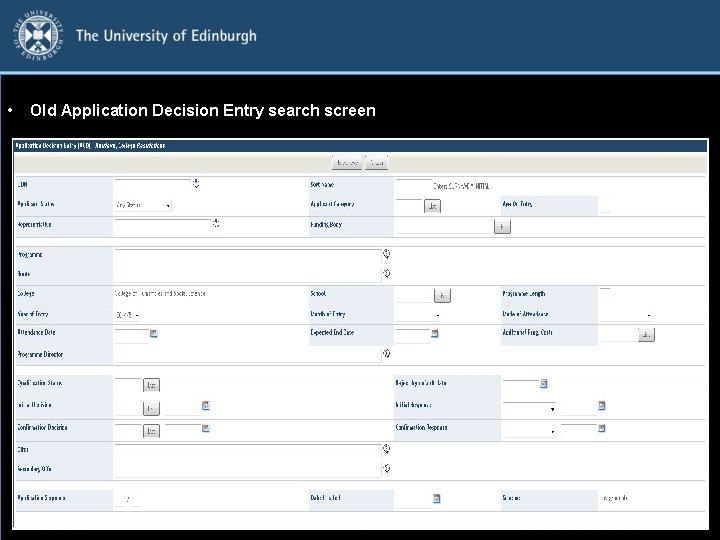Open the calendar icon next to Confirmation Decision

[x=206, y=428]
